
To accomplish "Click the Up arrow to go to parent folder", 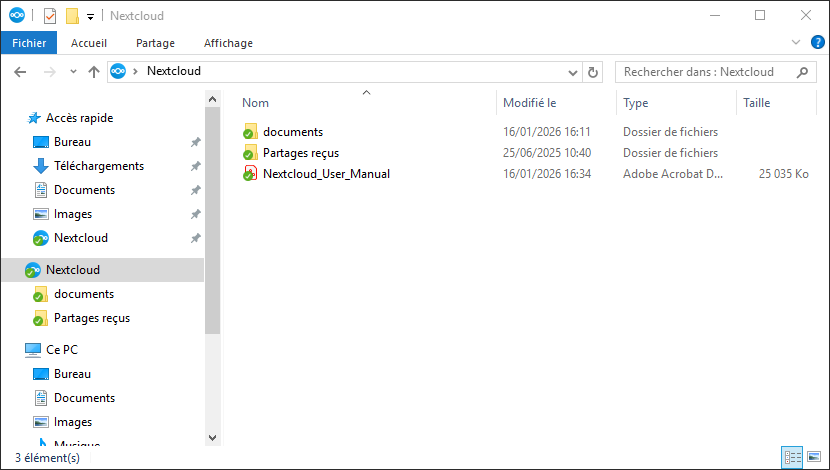I will 94,72.
